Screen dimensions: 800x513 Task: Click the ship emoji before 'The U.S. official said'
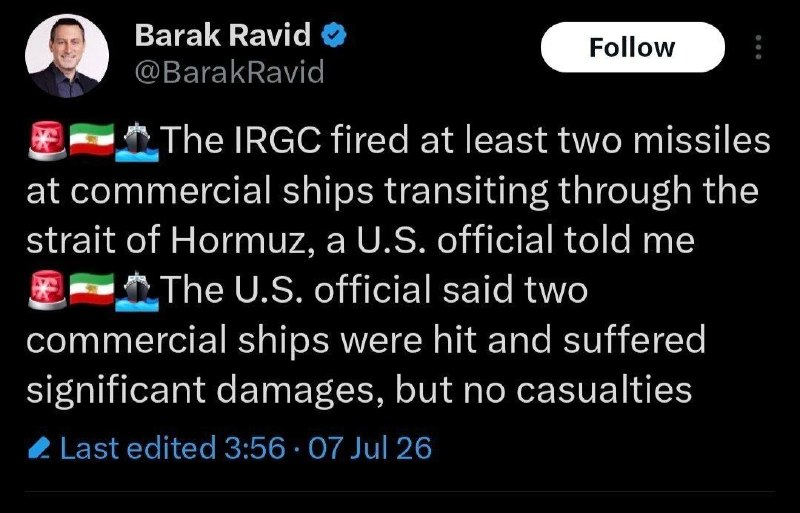(x=137, y=291)
